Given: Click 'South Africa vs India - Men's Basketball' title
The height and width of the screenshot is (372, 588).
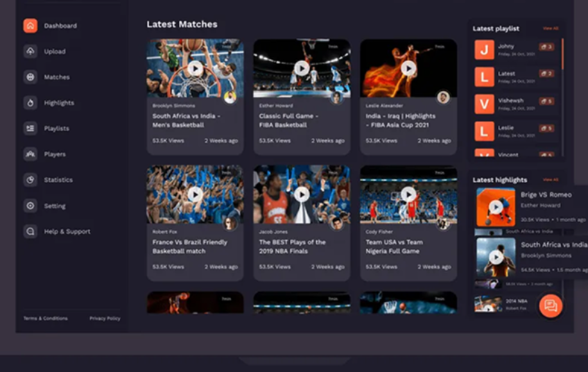Looking at the screenshot, I should (187, 121).
